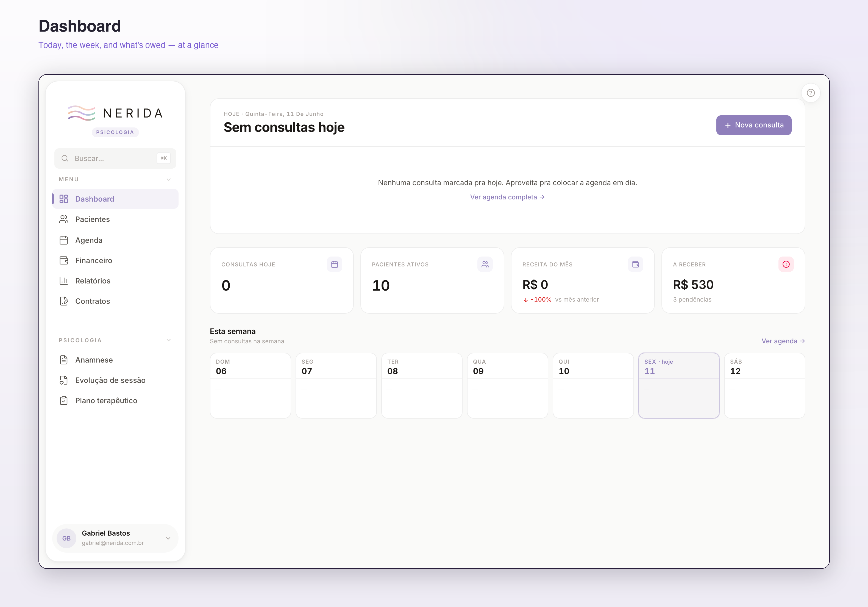Viewport: 868px width, 607px height.
Task: Click the PSICOLOGIA badge under logo
Action: tap(115, 132)
